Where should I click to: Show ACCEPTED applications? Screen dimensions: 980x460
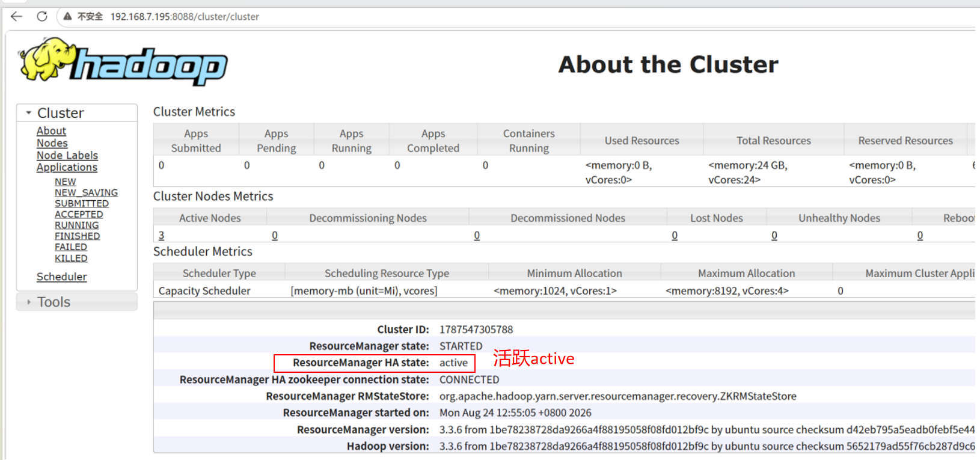pyautogui.click(x=79, y=214)
